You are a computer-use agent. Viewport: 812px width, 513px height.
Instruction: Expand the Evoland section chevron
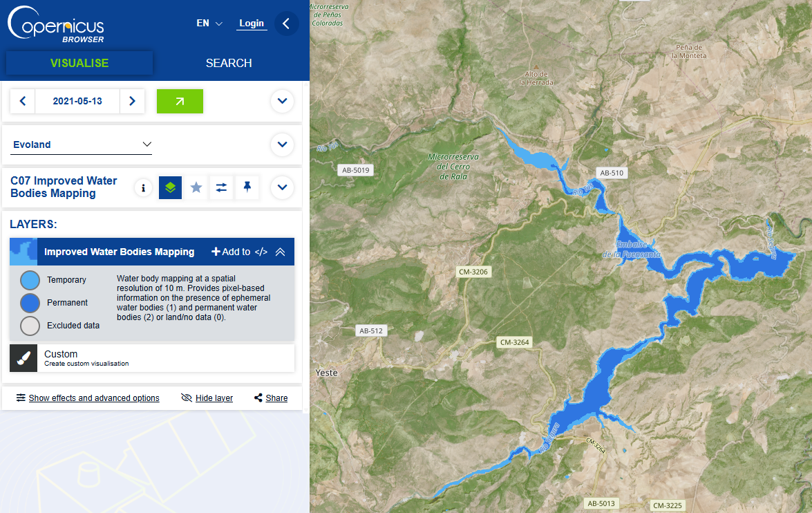[282, 144]
